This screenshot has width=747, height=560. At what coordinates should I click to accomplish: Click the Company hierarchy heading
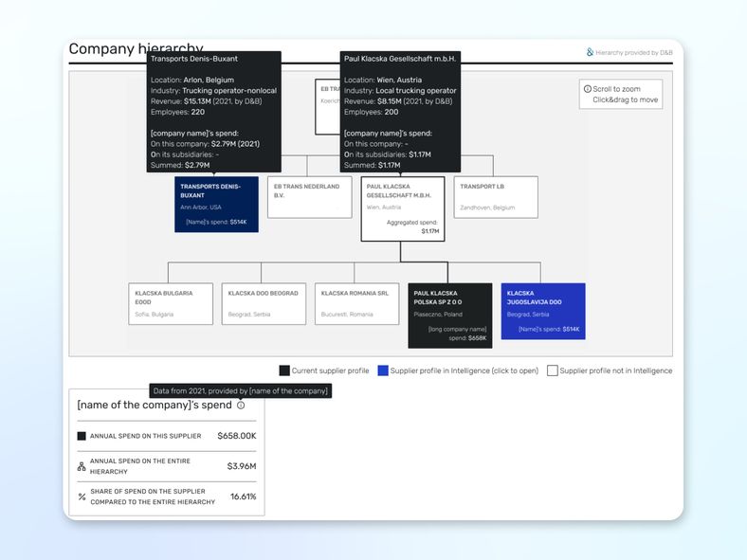(136, 48)
